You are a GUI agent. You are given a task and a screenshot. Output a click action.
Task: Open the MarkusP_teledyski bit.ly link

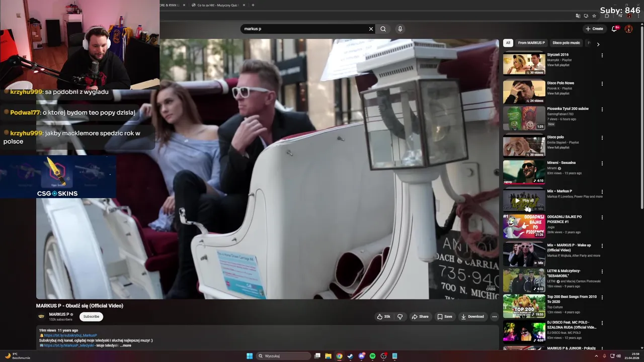click(x=69, y=345)
